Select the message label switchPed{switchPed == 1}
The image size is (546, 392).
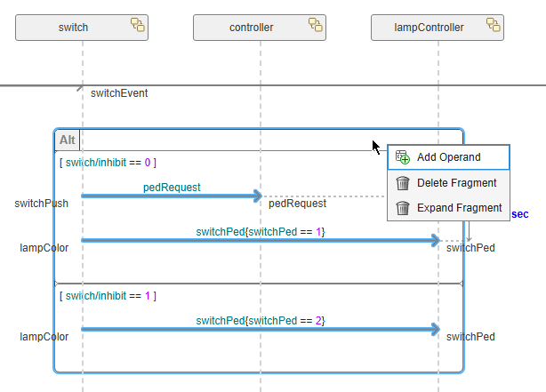[261, 232]
